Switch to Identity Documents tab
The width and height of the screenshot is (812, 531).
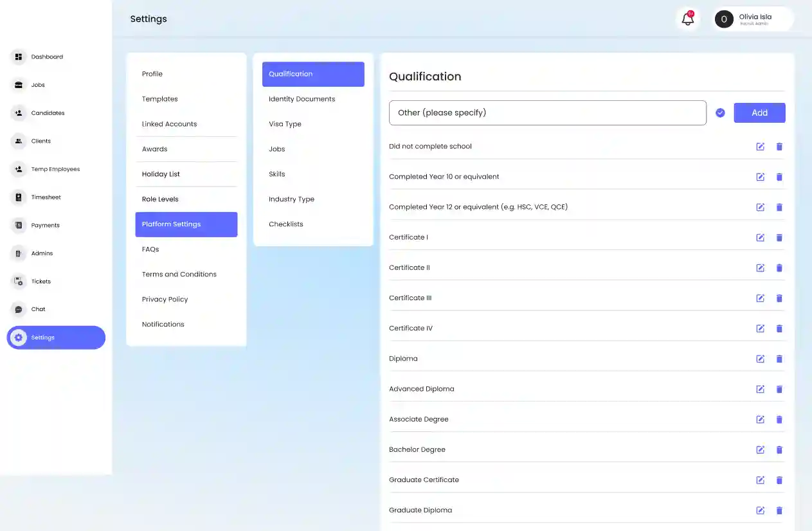point(302,99)
